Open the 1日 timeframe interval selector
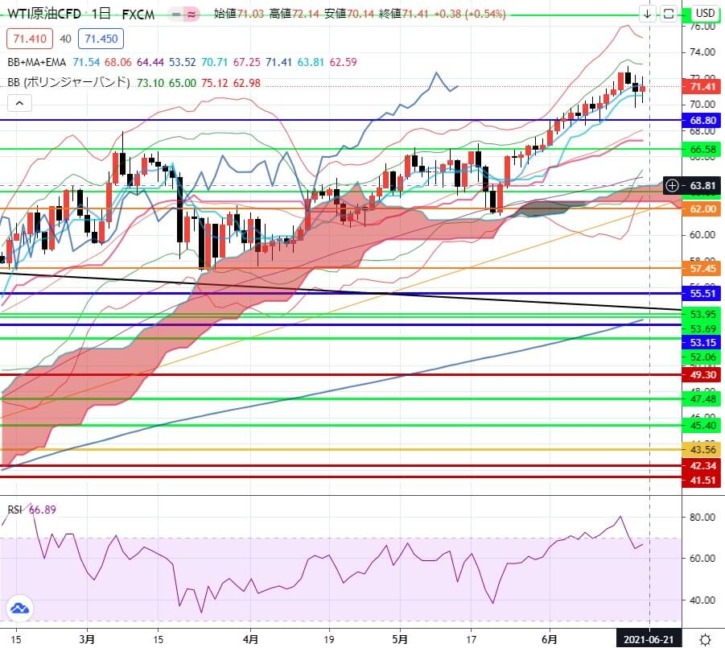The width and height of the screenshot is (725, 648). 101,15
